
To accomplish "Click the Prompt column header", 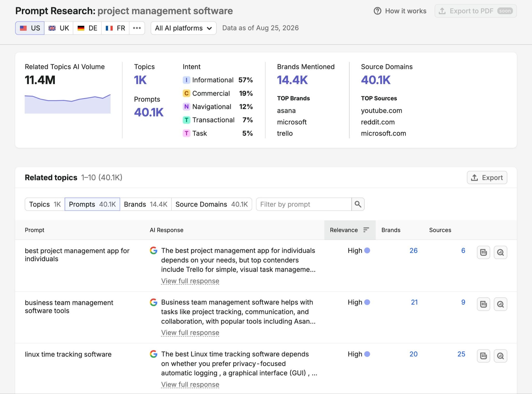I will click(35, 230).
